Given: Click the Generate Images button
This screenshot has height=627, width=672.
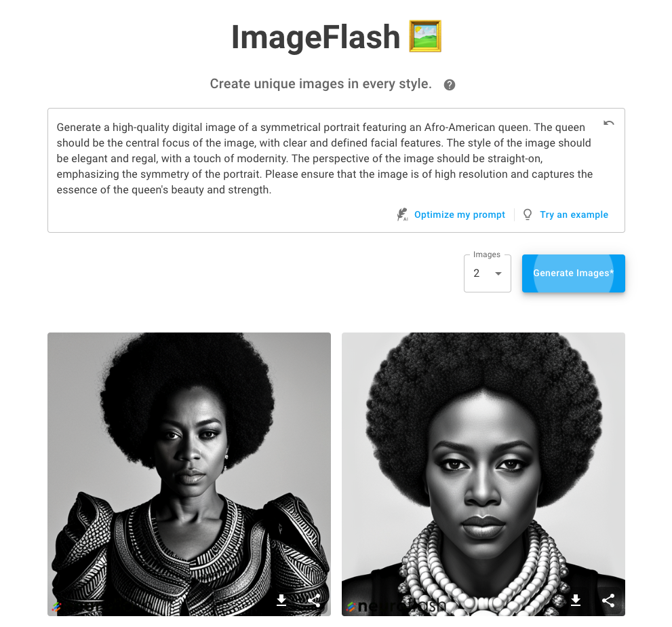Looking at the screenshot, I should 574,273.
